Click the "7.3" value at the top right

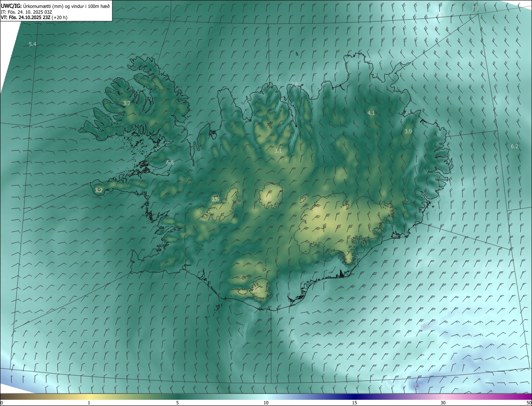pos(475,9)
